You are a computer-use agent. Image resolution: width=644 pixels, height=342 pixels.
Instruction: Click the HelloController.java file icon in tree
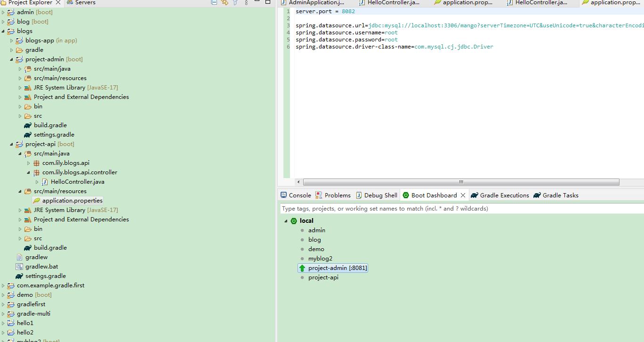[x=45, y=182]
